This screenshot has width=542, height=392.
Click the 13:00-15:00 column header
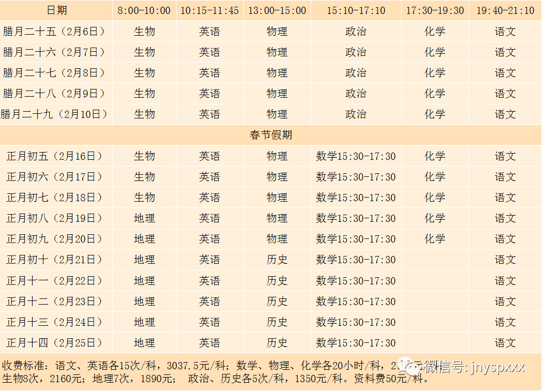(277, 10)
